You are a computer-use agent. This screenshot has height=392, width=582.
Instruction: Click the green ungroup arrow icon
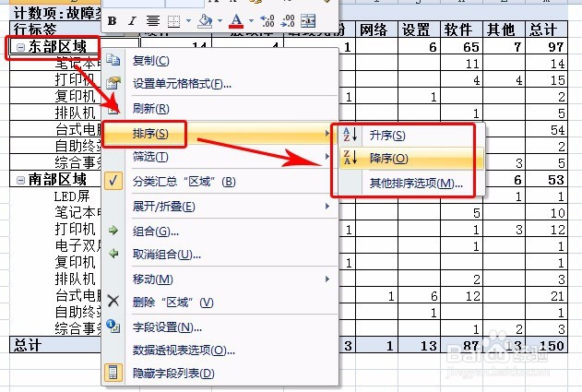pos(113,254)
